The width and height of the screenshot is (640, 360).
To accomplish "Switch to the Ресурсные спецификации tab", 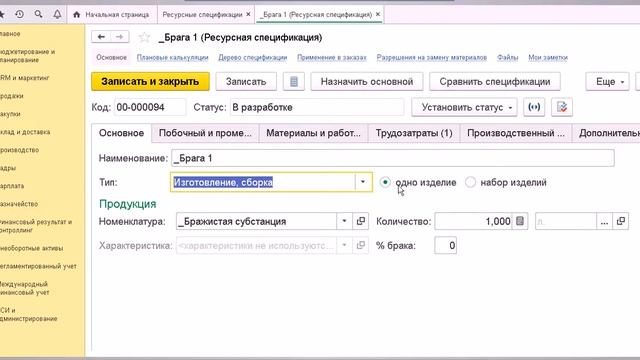I will point(202,15).
